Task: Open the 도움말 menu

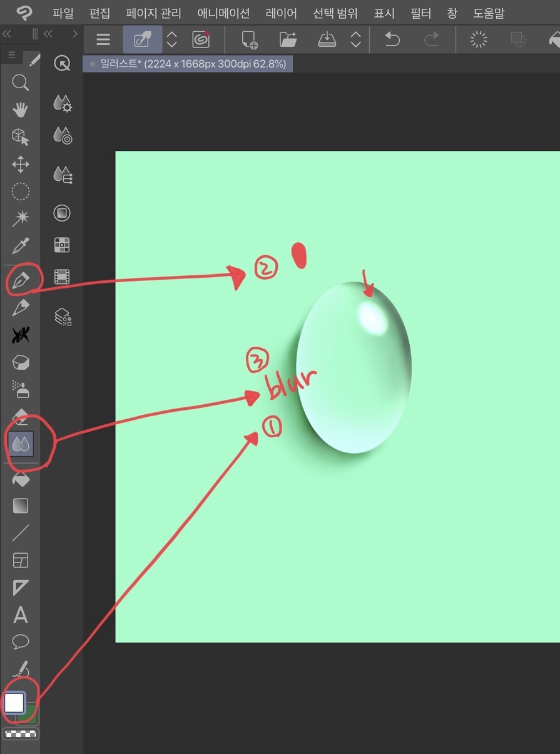Action: point(489,13)
